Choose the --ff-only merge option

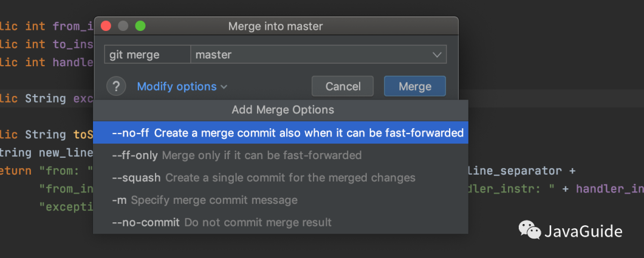click(237, 156)
